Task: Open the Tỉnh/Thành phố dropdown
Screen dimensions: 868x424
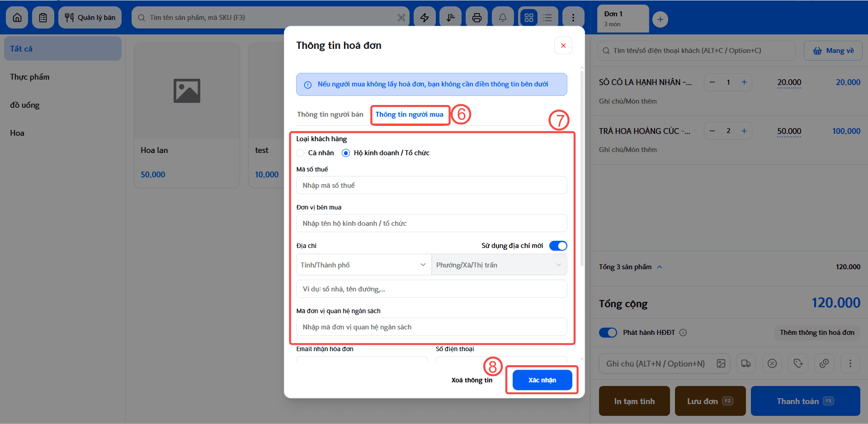Action: pyautogui.click(x=364, y=265)
